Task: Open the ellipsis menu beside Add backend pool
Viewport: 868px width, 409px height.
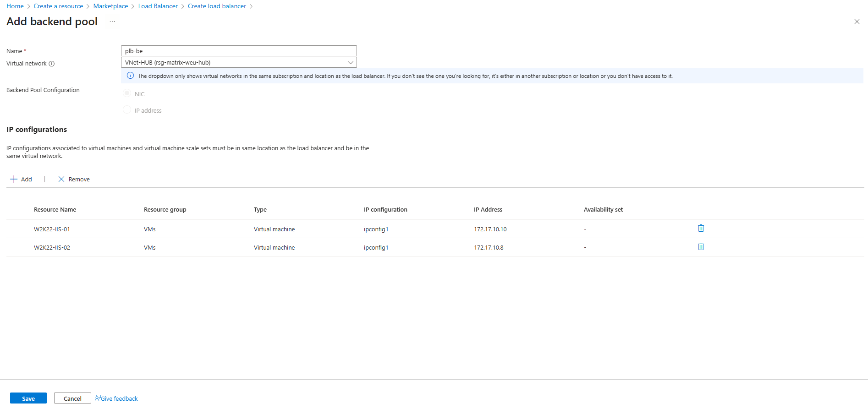Action: pos(112,22)
